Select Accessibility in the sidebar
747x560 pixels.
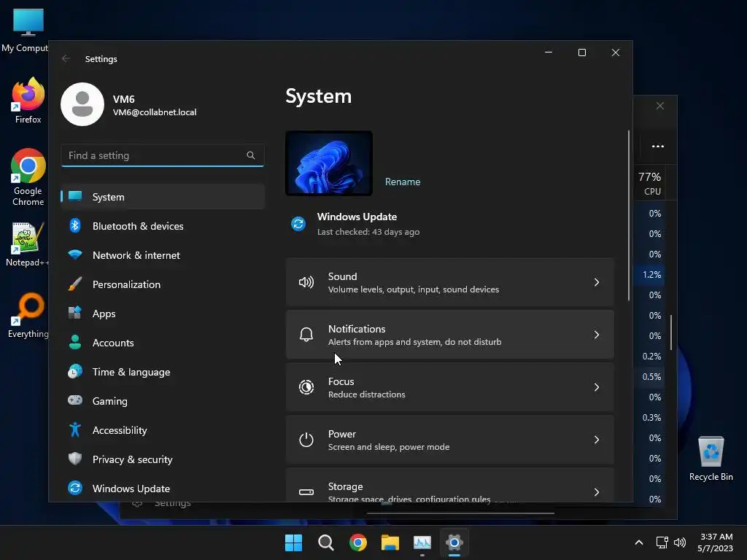[163, 430]
